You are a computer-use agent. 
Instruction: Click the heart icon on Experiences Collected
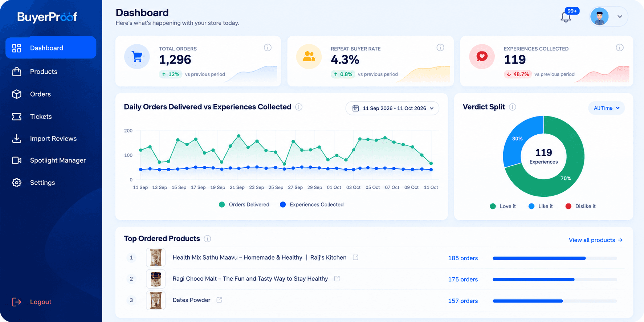coord(482,57)
